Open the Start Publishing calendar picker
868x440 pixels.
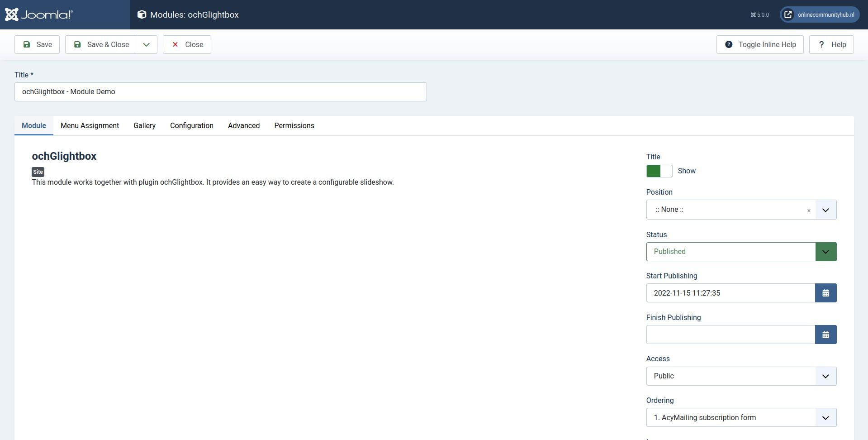click(825, 293)
